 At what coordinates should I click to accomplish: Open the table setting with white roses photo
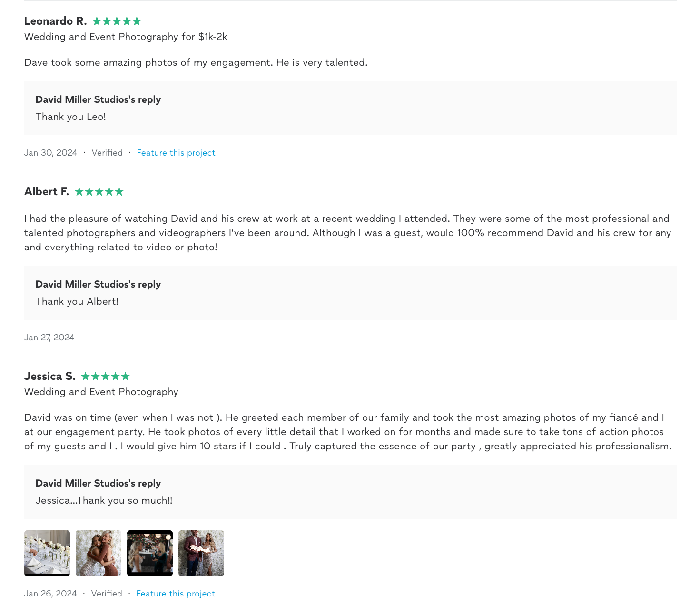[47, 553]
